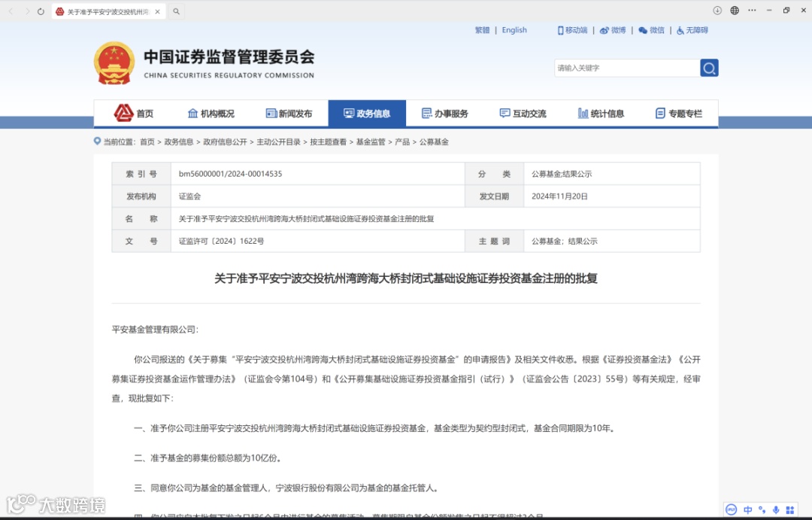Viewport: 812px width, 520px height.
Task: Click breadcrumb 公募基金 link
Action: (434, 142)
